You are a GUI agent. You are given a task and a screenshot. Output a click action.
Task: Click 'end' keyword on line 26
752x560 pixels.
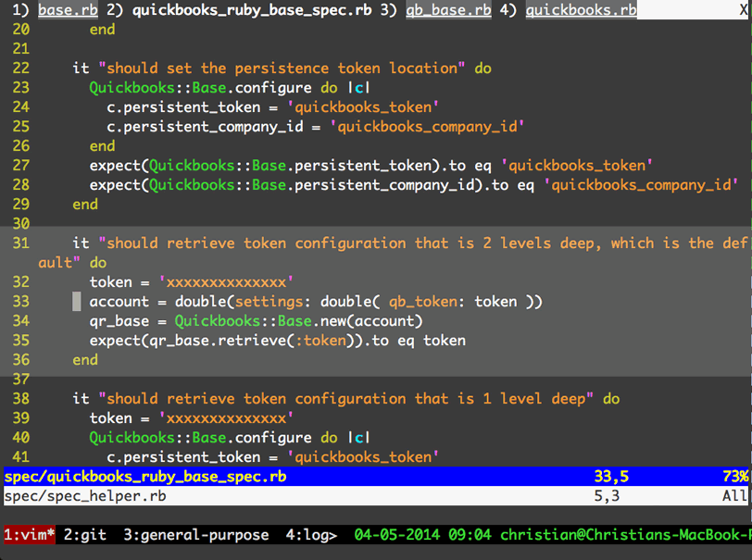click(x=102, y=145)
